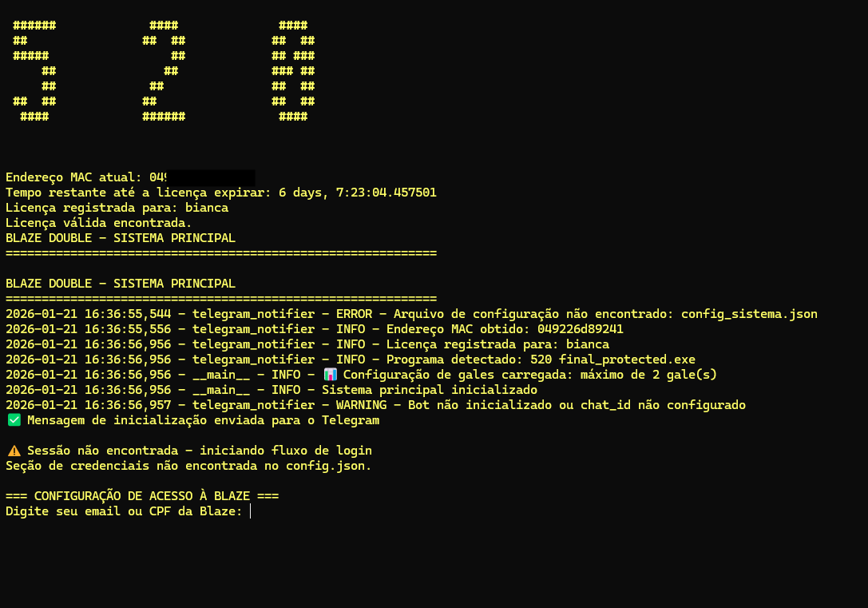Click the bar chart emoji icon
The width and height of the screenshot is (868, 608).
click(x=331, y=375)
